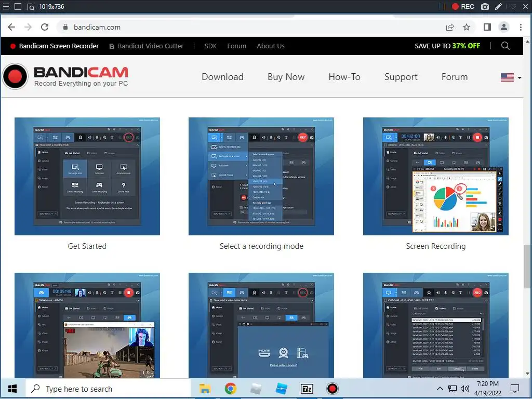Click the Bandicam logo
The image size is (532, 399).
coord(65,76)
